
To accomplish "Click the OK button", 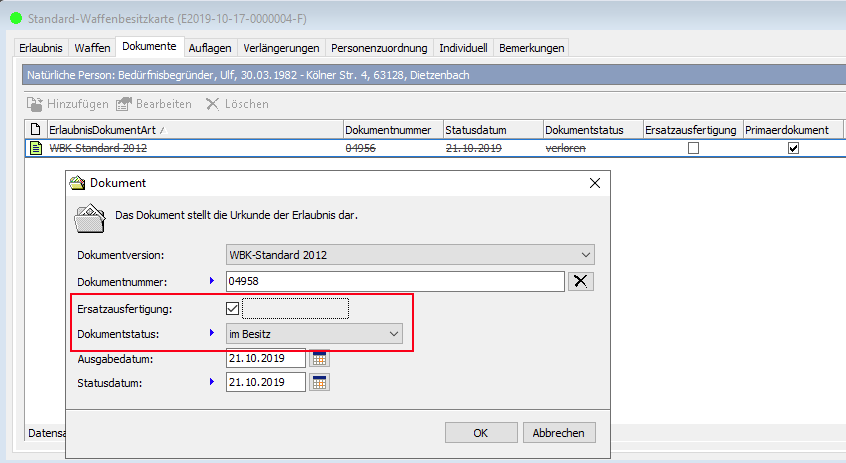I will pos(480,433).
